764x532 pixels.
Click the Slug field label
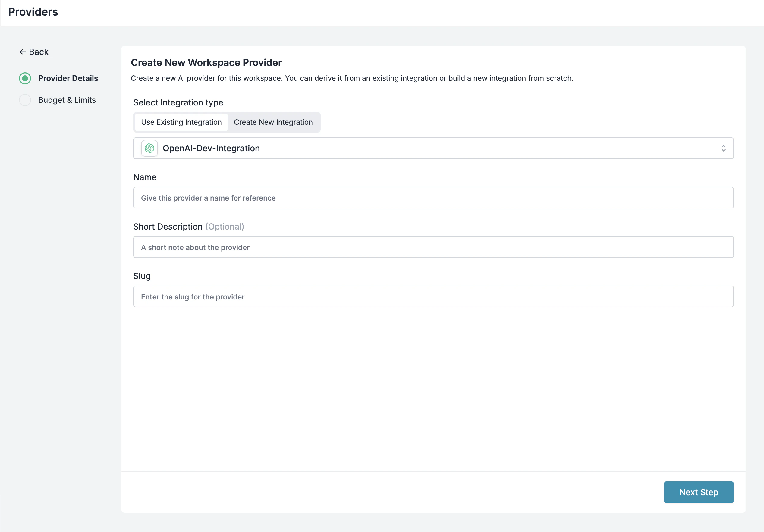pyautogui.click(x=142, y=276)
